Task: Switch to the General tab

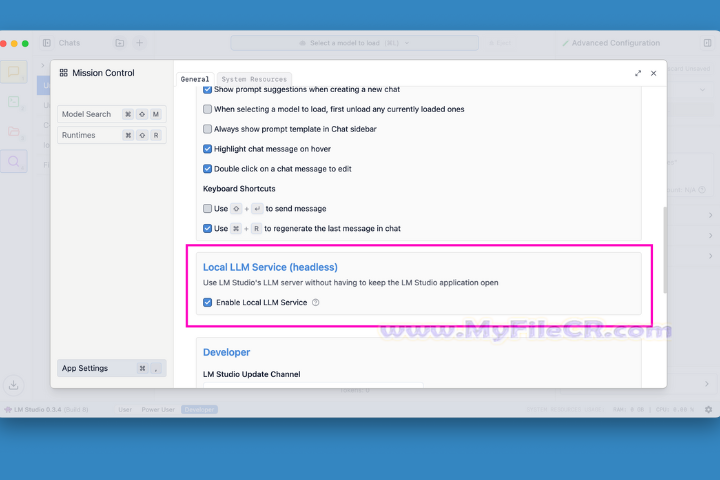Action: pyautogui.click(x=195, y=79)
